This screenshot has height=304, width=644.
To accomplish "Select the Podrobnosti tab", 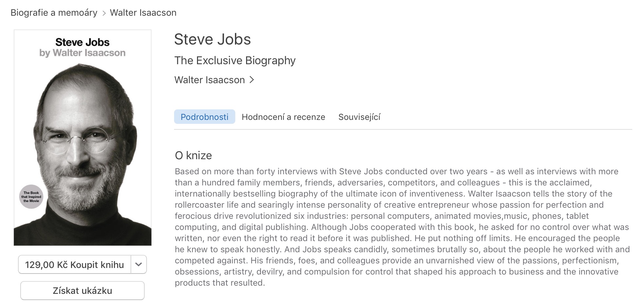I will (x=205, y=117).
